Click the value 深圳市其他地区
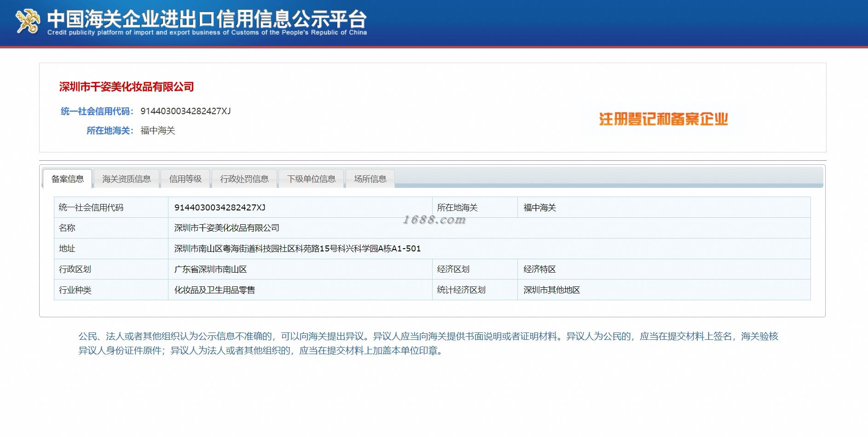Screen dimensions: 868x437 [552, 290]
